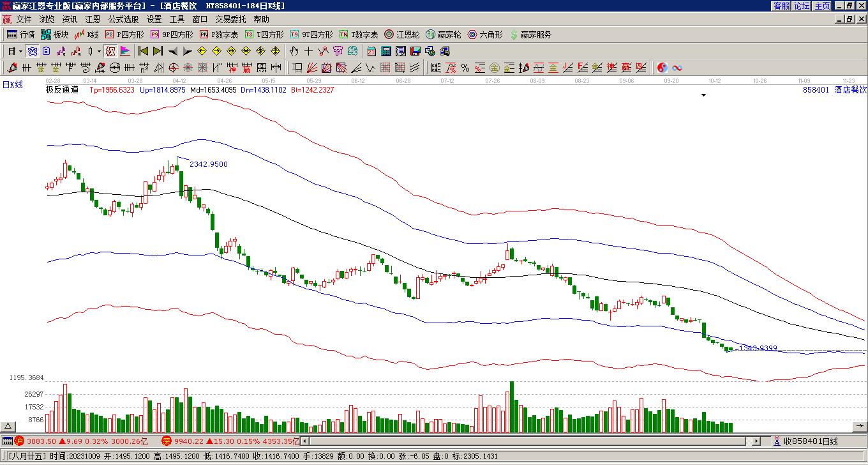The height and width of the screenshot is (465, 868).
Task: Click the grid icon in status bar
Action: click(x=6, y=441)
